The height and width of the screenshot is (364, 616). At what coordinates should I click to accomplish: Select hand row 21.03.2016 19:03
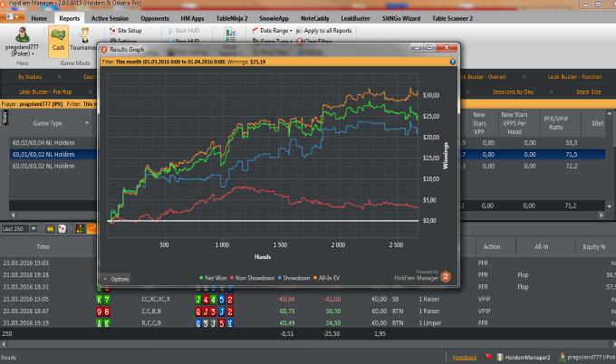[x=26, y=263]
